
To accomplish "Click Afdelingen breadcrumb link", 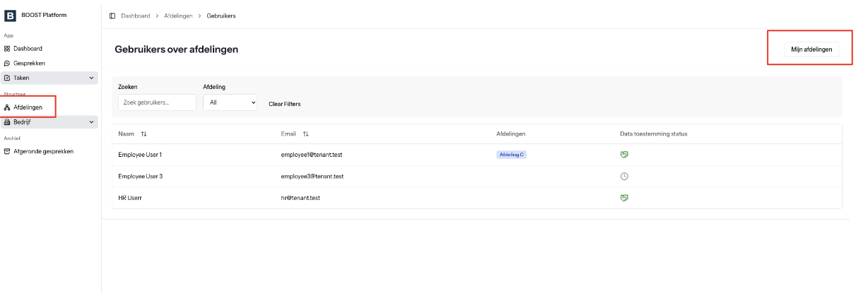I will click(x=177, y=16).
